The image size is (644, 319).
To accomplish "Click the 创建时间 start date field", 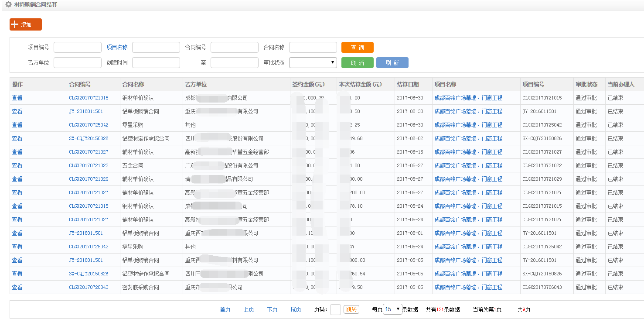I will tap(156, 63).
